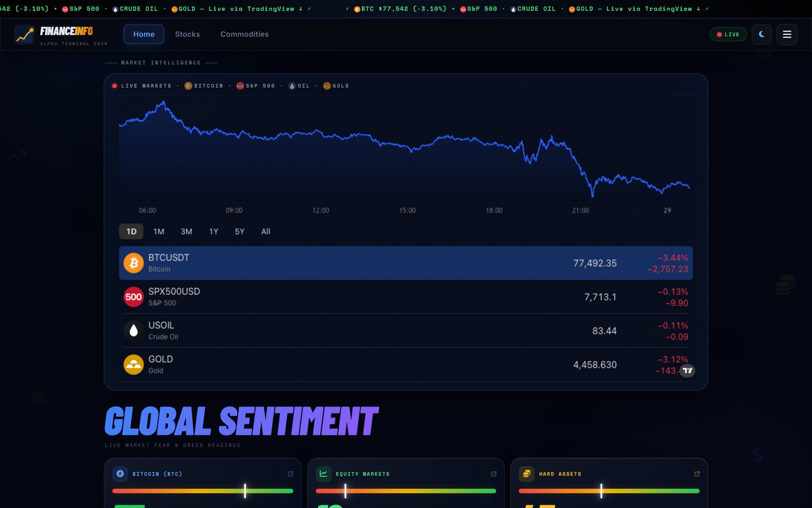Click the blue price line chart
The height and width of the screenshot is (508, 812).
404,149
